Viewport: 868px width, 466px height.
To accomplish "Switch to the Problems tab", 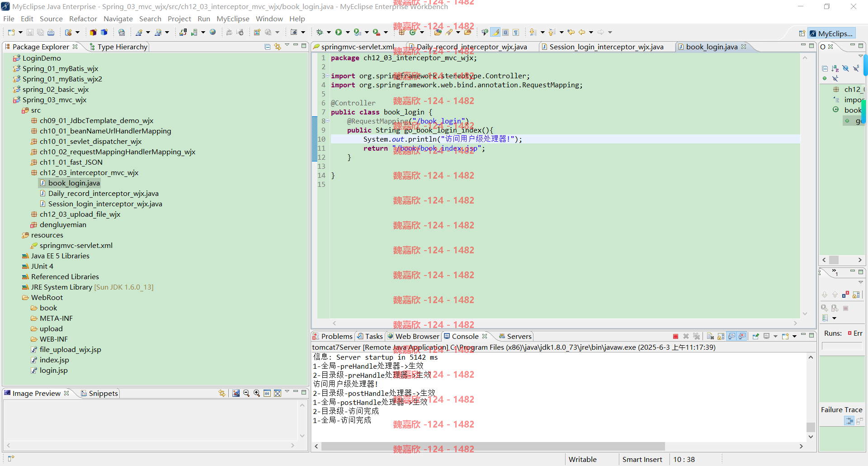I will pos(332,336).
